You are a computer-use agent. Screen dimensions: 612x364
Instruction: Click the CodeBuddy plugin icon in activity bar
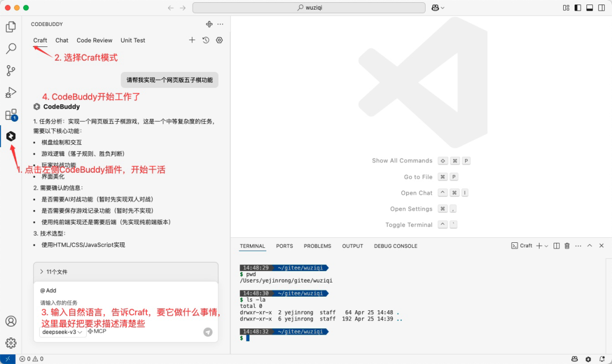pyautogui.click(x=11, y=136)
